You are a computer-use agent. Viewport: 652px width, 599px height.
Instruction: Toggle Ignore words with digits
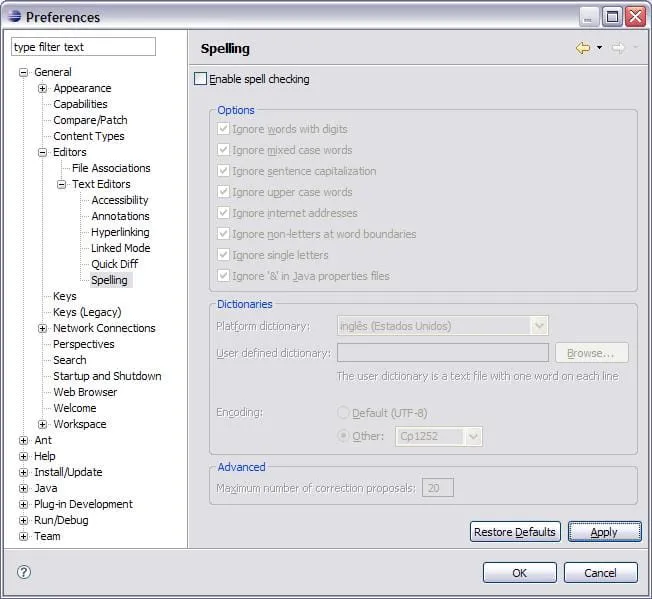(223, 128)
